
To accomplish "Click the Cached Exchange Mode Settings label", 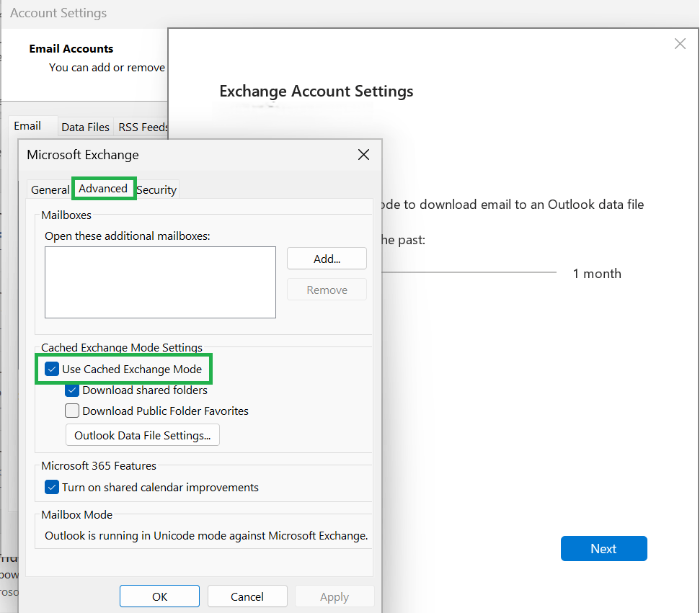I will click(122, 347).
